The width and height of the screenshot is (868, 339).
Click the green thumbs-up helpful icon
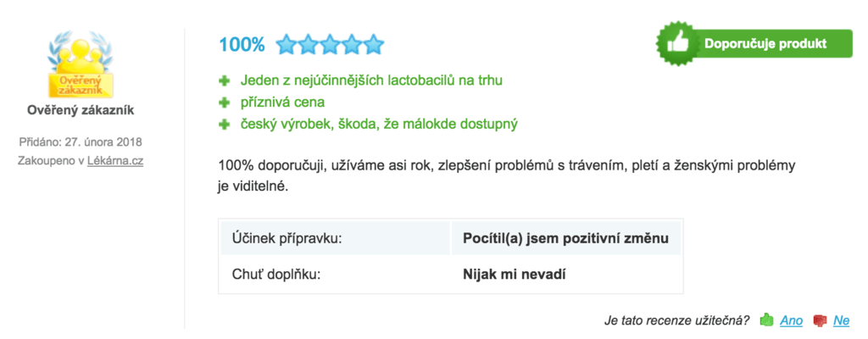tap(766, 320)
